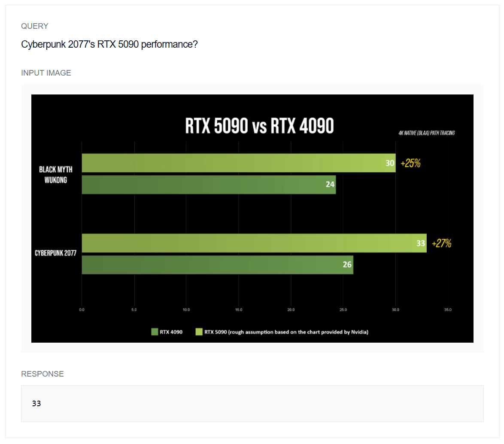Click the +25% gain label

410,163
